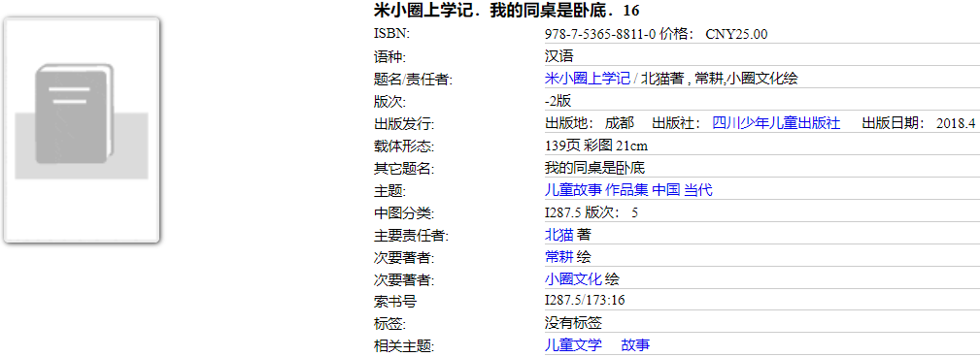Open related subject link 儿童文学
Screen dimensions: 980x357
(573, 345)
